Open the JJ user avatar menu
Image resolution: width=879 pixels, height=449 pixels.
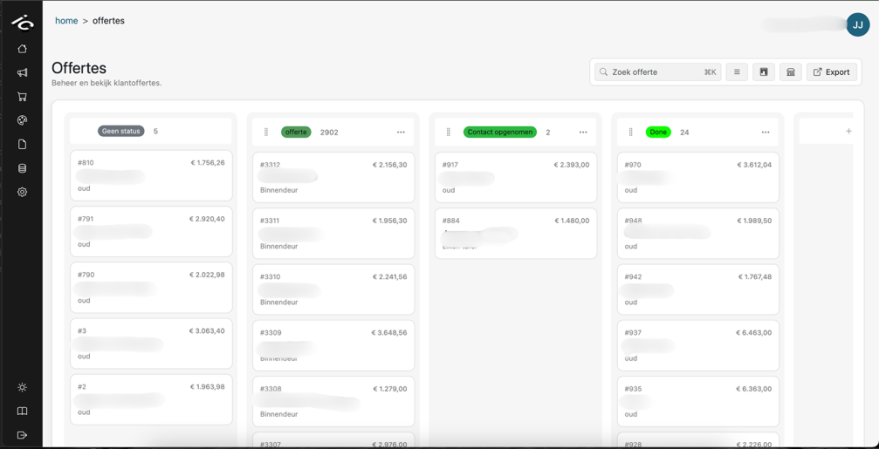coord(858,25)
